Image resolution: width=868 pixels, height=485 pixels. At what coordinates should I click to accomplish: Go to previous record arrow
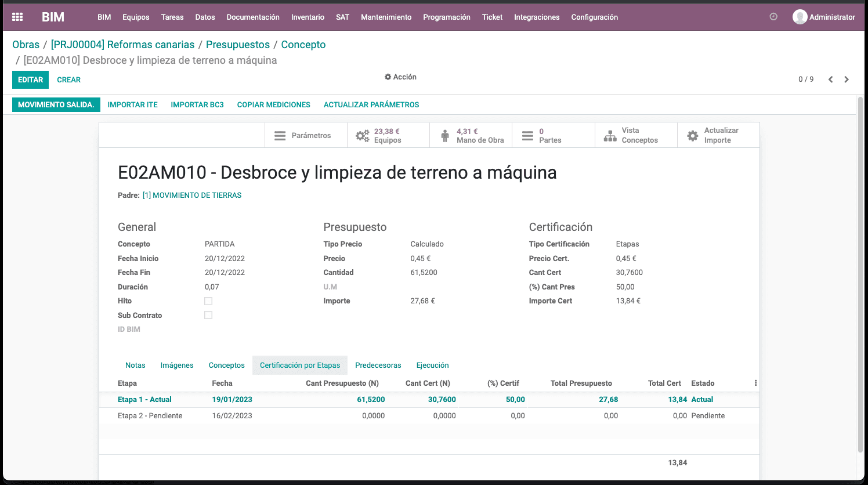coord(830,79)
